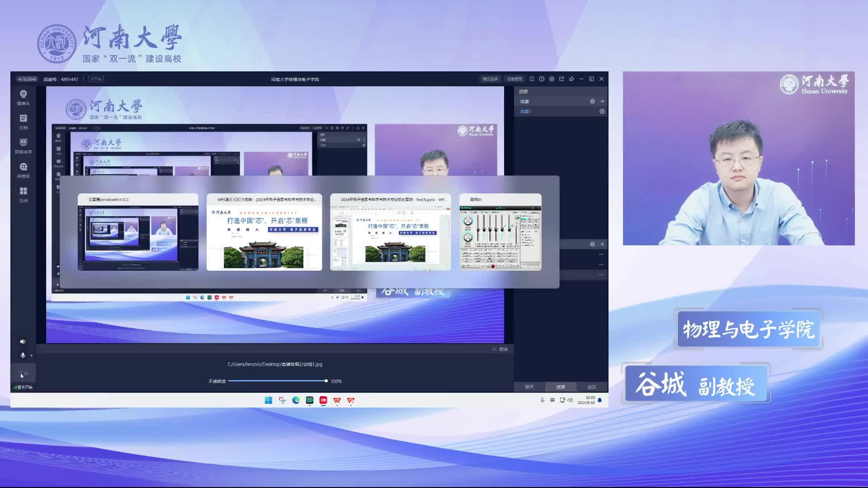
Task: Click the 模式选择 mode button
Action: [x=490, y=79]
